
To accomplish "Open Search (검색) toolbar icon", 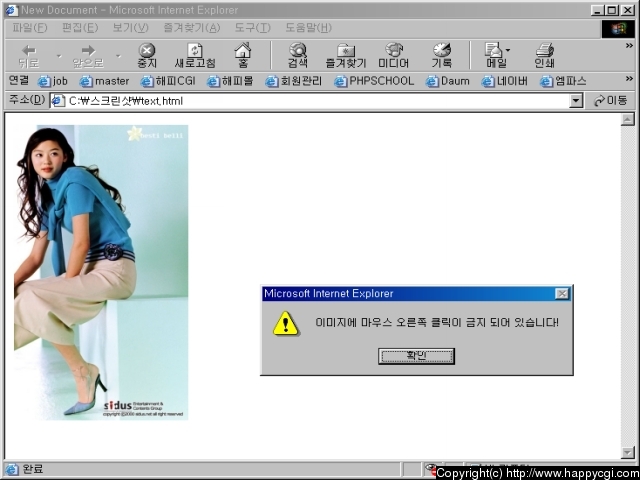I will [x=298, y=56].
